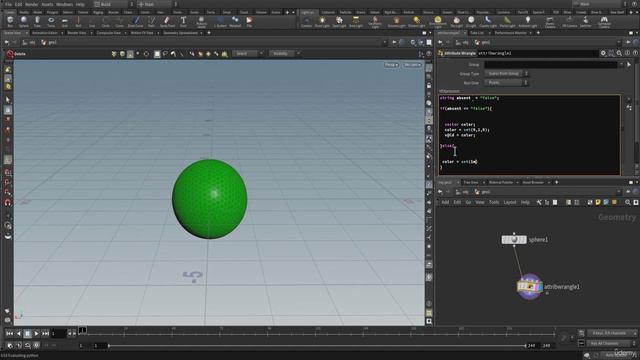The height and width of the screenshot is (360, 640).
Task: Select the Box shelf tool
Action: pyautogui.click(x=10, y=21)
